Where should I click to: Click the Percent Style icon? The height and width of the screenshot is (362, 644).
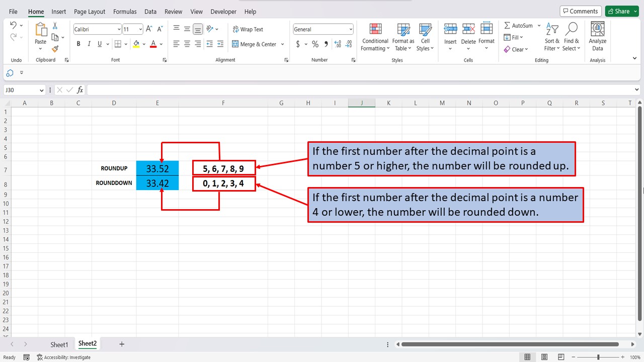(315, 44)
